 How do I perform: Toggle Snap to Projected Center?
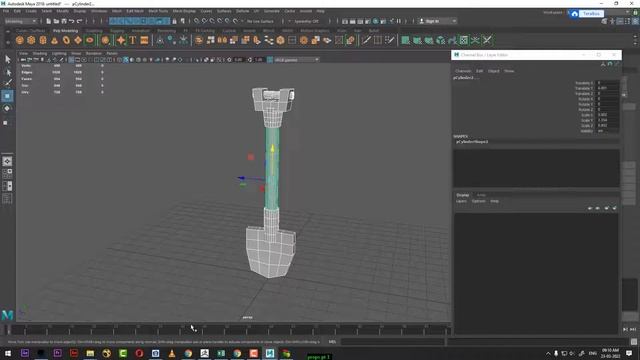coord(220,21)
